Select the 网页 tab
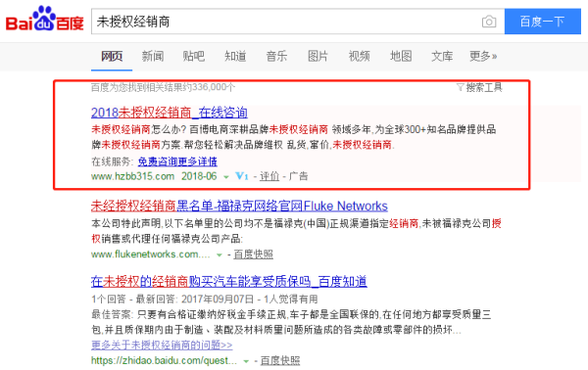 112,56
